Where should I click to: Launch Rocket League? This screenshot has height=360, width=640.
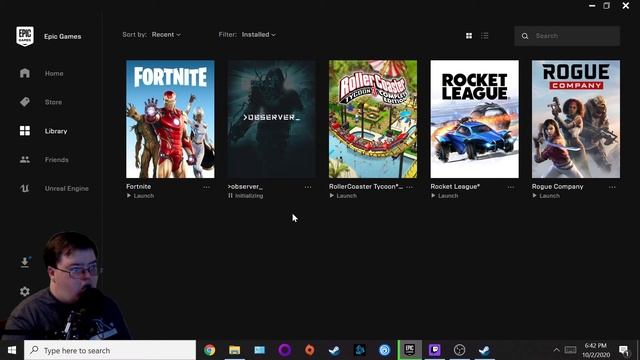tap(444, 196)
